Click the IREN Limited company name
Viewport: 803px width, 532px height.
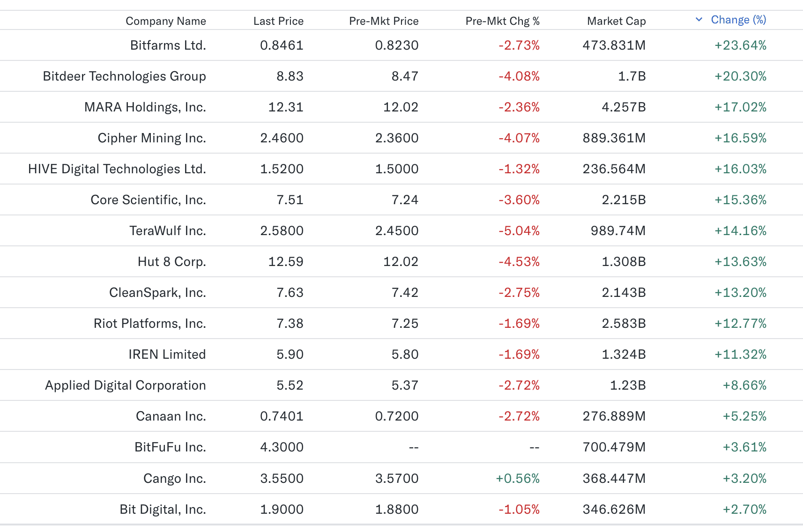click(x=167, y=355)
